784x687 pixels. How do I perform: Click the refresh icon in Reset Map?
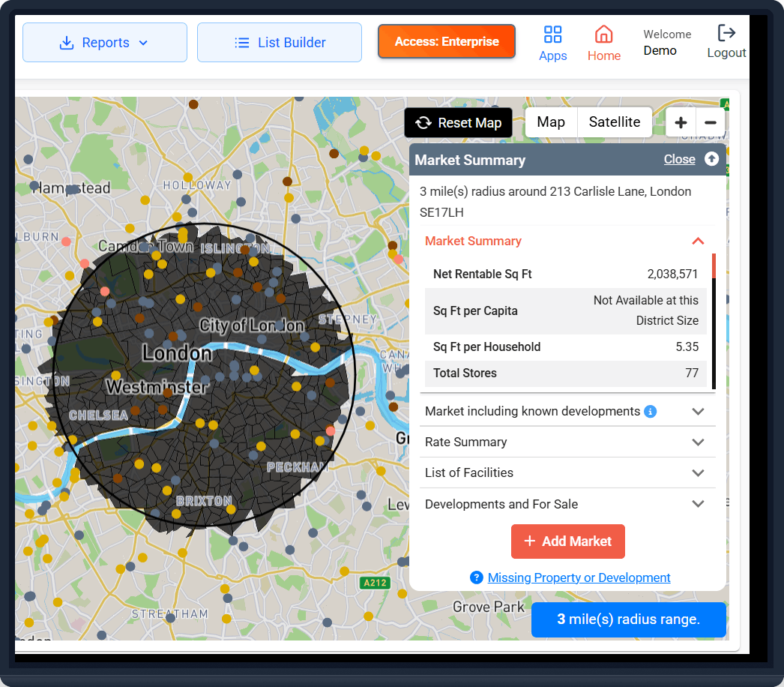coord(423,122)
